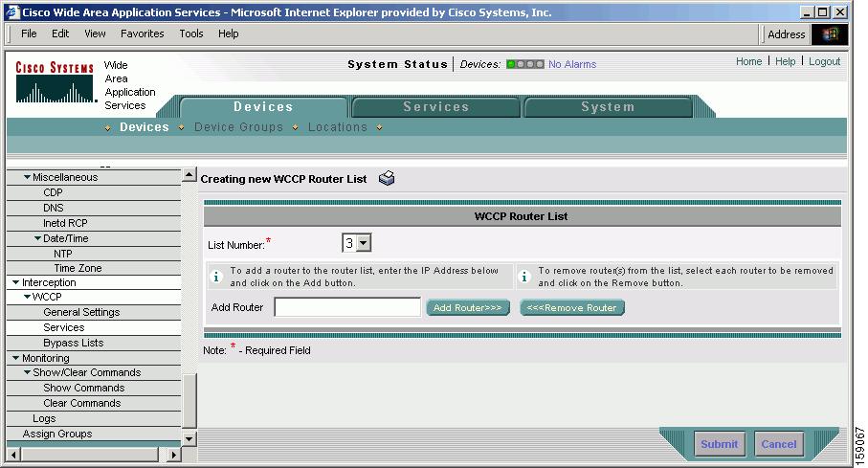Open the Tools menu
868x468 pixels.
(x=191, y=33)
